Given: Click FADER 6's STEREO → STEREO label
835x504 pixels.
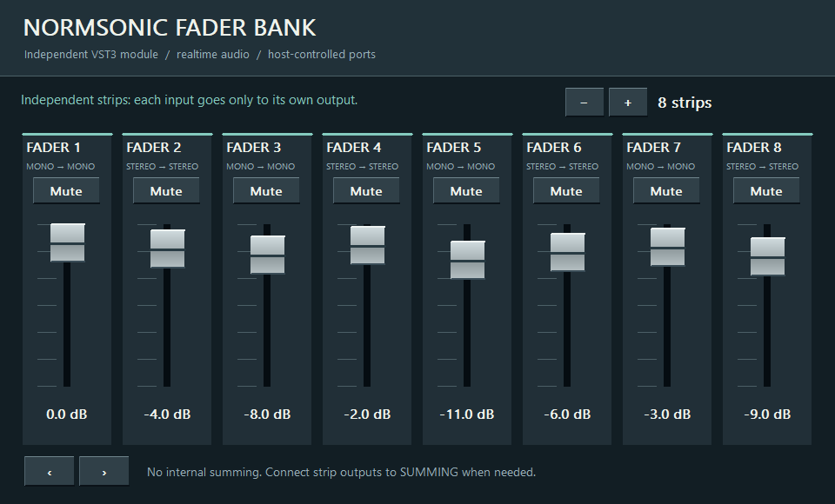Looking at the screenshot, I should [x=563, y=167].
